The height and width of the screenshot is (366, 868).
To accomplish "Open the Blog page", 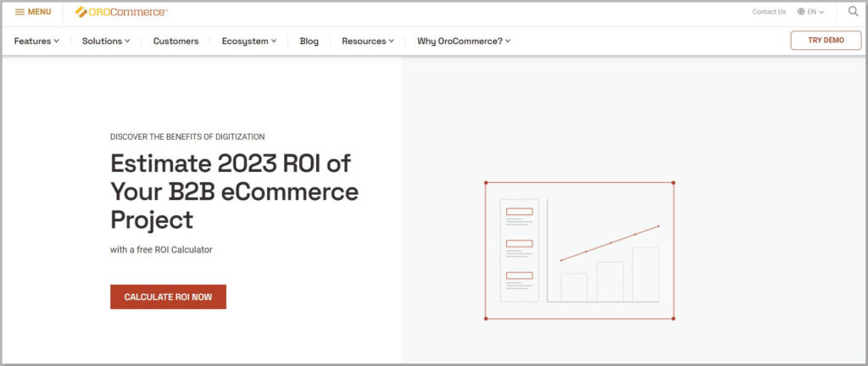I will coord(309,41).
